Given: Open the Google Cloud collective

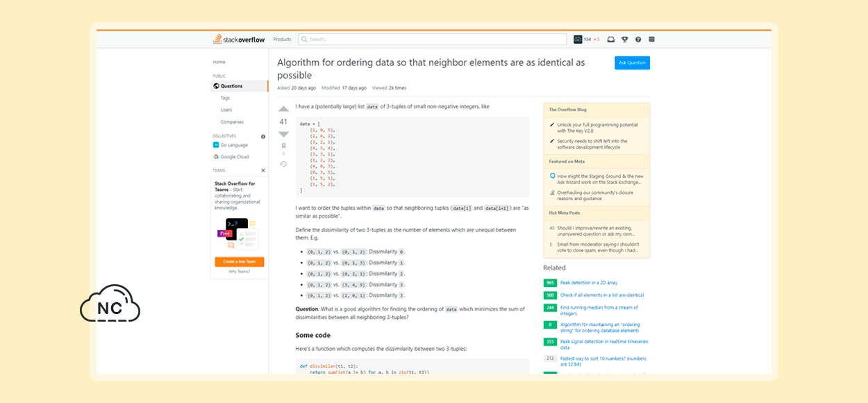Looking at the screenshot, I should click(x=231, y=157).
